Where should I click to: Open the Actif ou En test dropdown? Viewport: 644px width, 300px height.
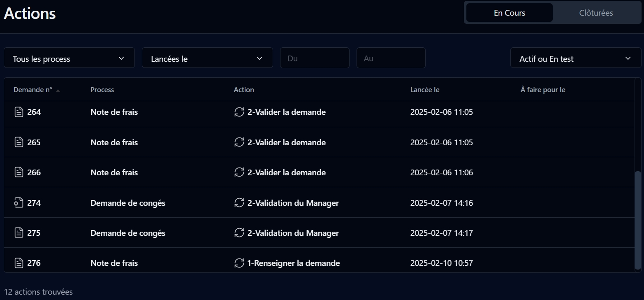(x=575, y=58)
